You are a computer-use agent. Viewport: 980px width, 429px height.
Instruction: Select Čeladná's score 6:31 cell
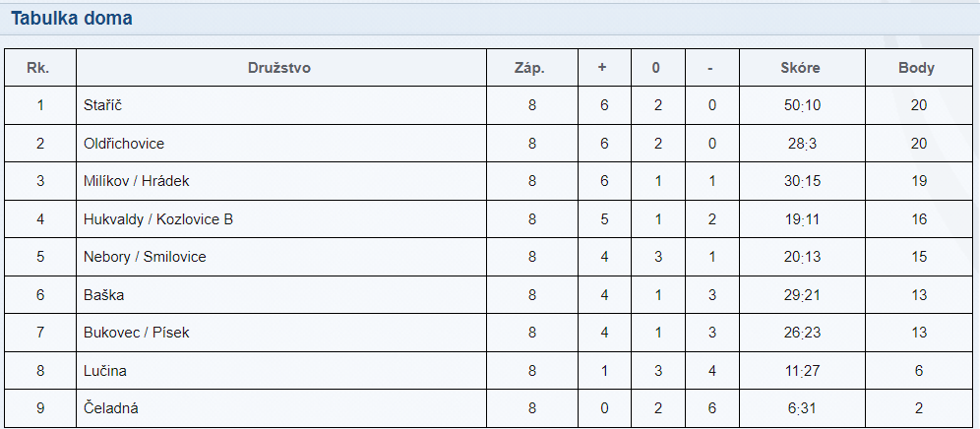[x=802, y=408]
